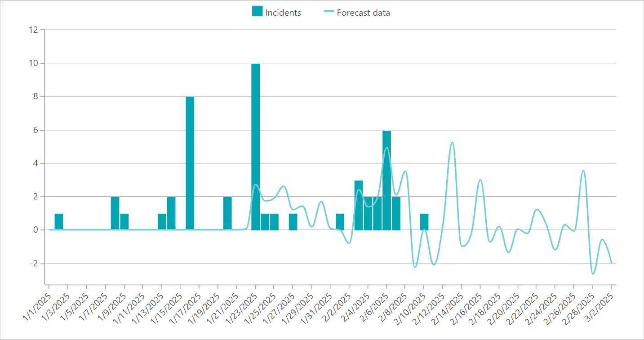Click the forecast dip near 2/28/2025

click(593, 274)
